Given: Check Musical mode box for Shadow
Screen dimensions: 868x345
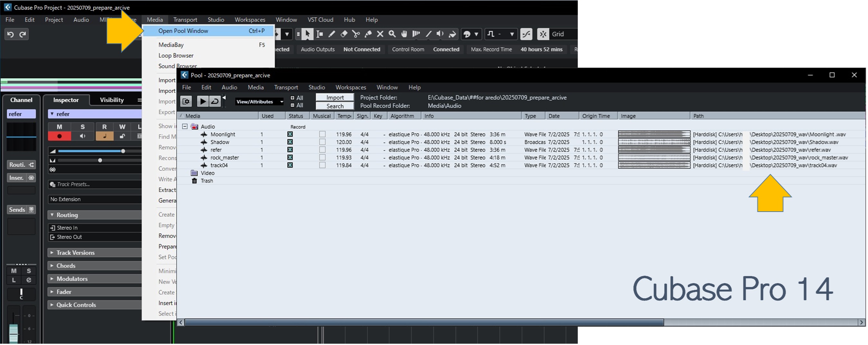Looking at the screenshot, I should [322, 142].
